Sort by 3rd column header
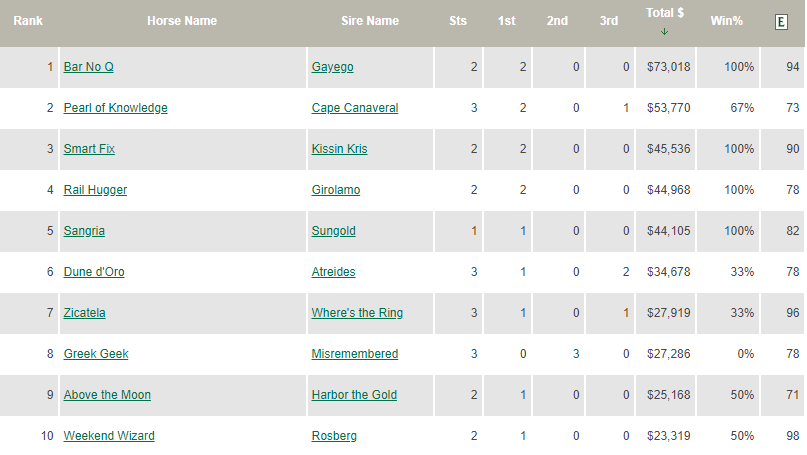The width and height of the screenshot is (807, 455). click(608, 21)
